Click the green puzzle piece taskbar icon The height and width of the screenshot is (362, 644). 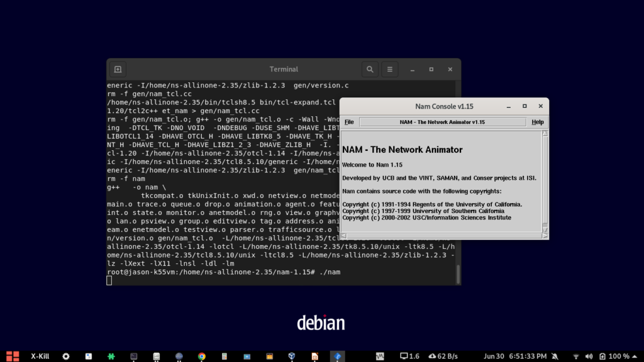(x=111, y=356)
